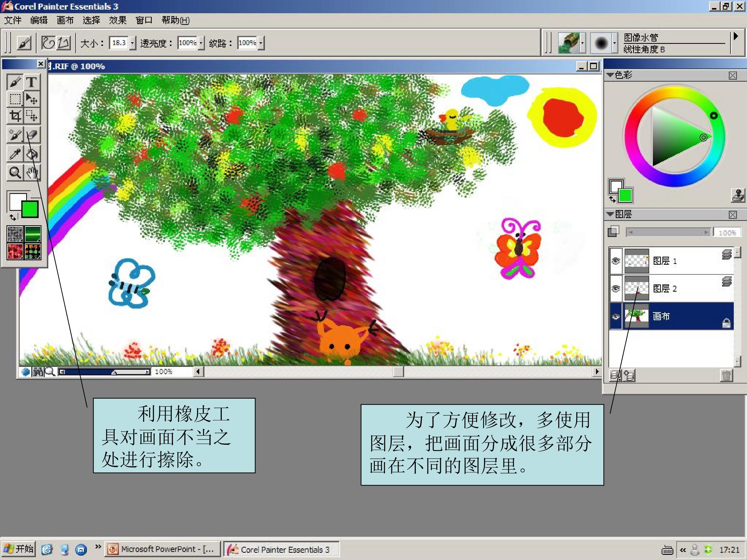Open the 效果 menu

117,20
